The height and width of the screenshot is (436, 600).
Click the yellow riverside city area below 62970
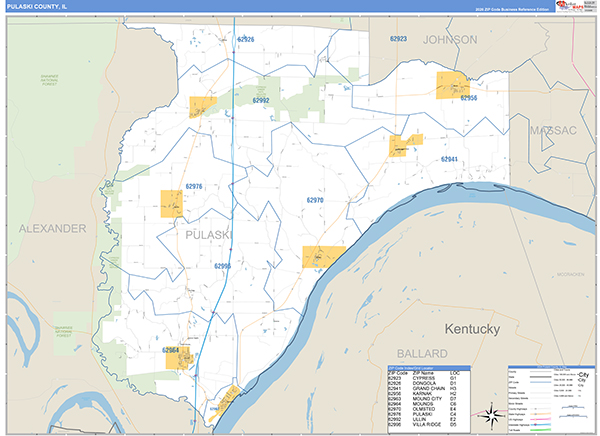323,256
